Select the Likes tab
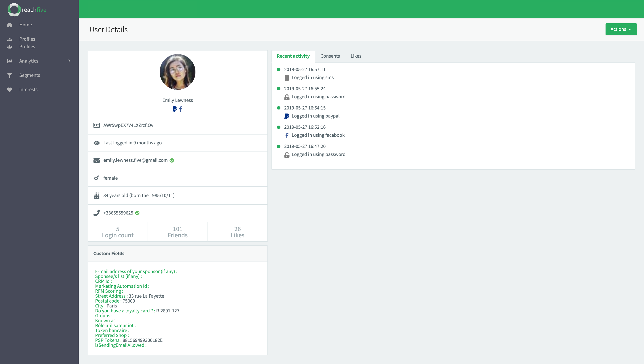 (356, 56)
